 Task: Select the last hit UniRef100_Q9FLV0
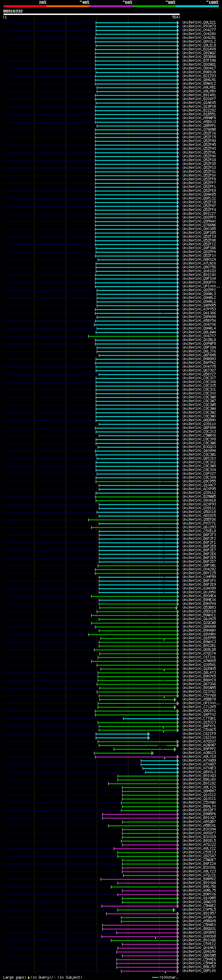(x=199, y=971)
